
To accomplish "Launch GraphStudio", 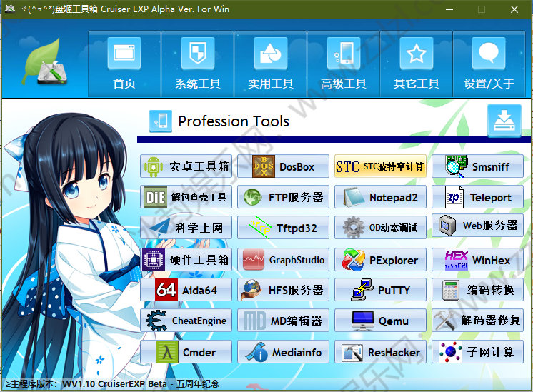I will pos(284,259).
